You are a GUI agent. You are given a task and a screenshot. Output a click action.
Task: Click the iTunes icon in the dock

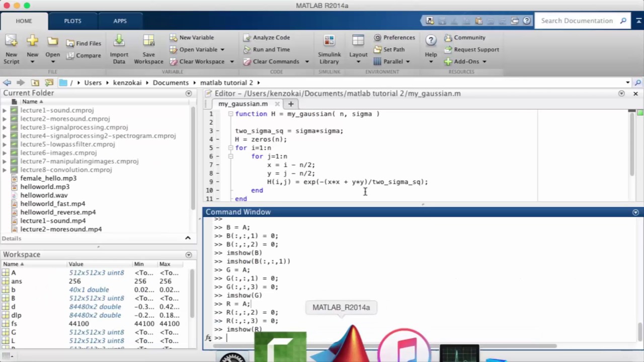[405, 346]
